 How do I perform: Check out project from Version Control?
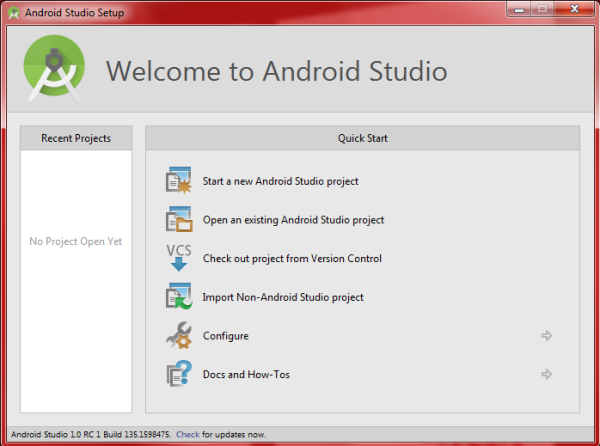pyautogui.click(x=292, y=259)
